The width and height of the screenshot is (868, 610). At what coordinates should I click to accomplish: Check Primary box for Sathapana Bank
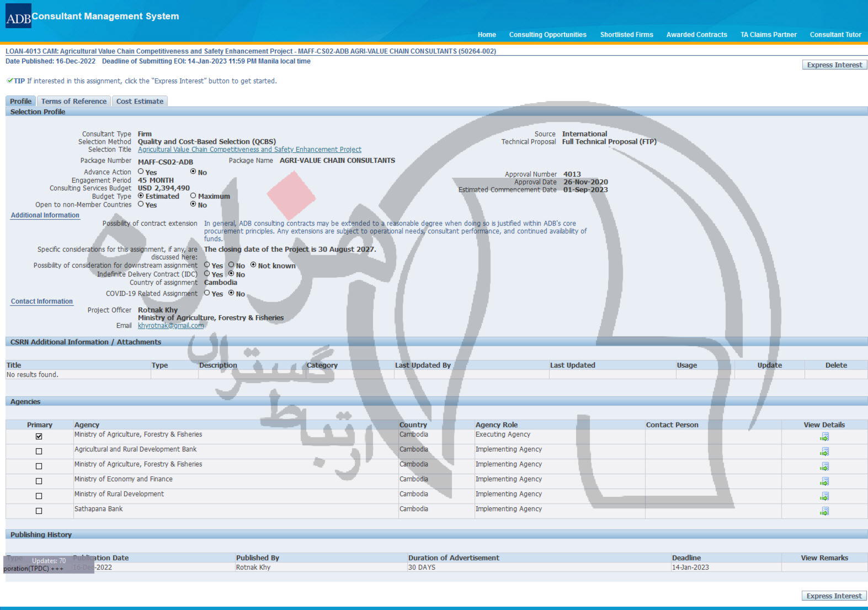pos(39,511)
